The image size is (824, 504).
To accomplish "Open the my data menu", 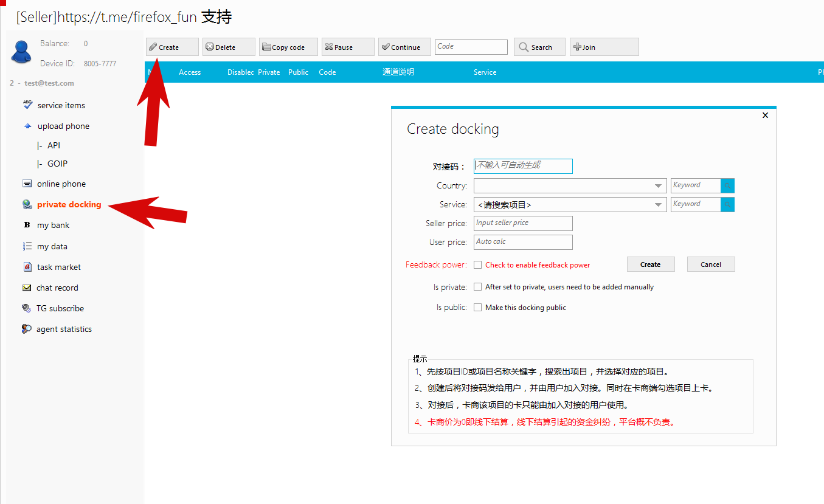I will [x=52, y=246].
